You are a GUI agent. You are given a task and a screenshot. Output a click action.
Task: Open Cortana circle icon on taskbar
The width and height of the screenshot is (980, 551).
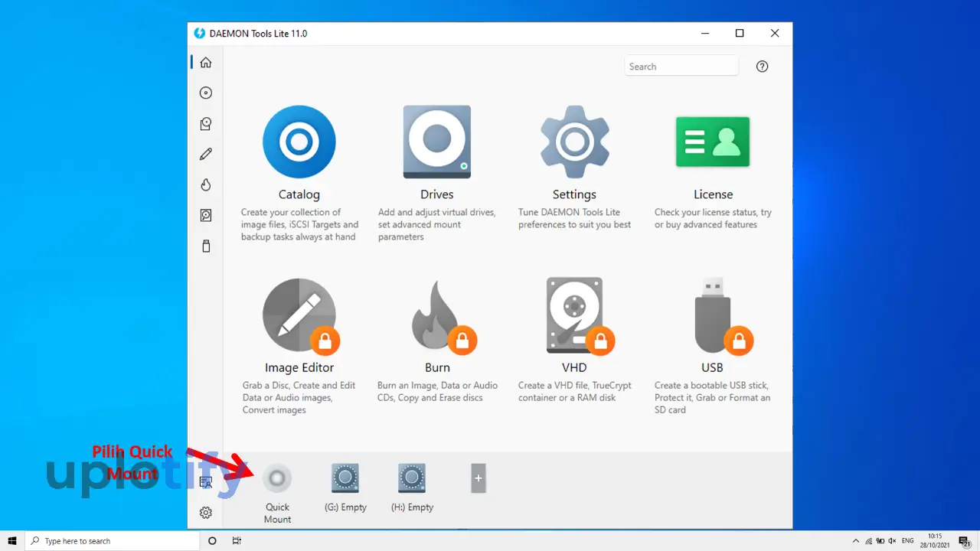pyautogui.click(x=212, y=541)
